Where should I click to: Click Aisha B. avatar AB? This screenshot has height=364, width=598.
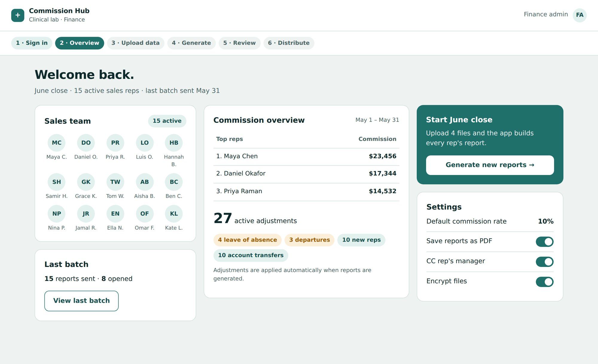pyautogui.click(x=144, y=182)
